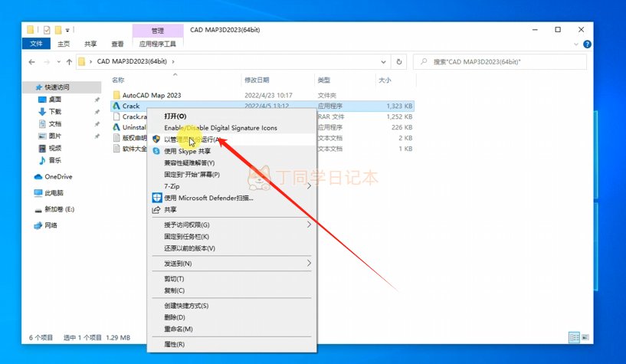Click the Back navigation arrow
Viewport: 626px width, 364px height.
point(32,62)
